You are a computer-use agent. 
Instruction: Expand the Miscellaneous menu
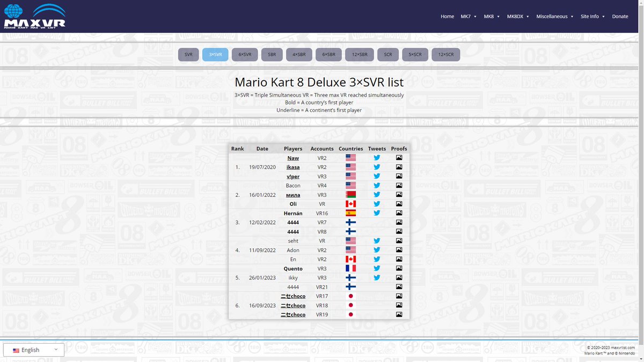click(555, 16)
